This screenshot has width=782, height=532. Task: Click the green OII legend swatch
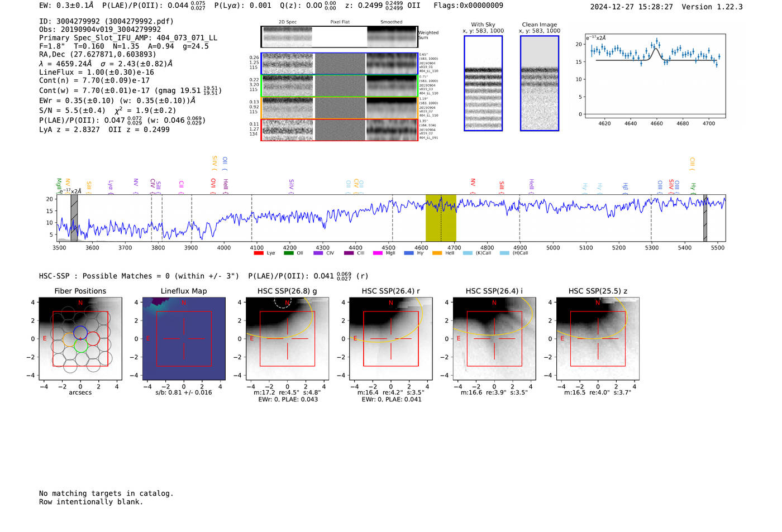click(288, 253)
